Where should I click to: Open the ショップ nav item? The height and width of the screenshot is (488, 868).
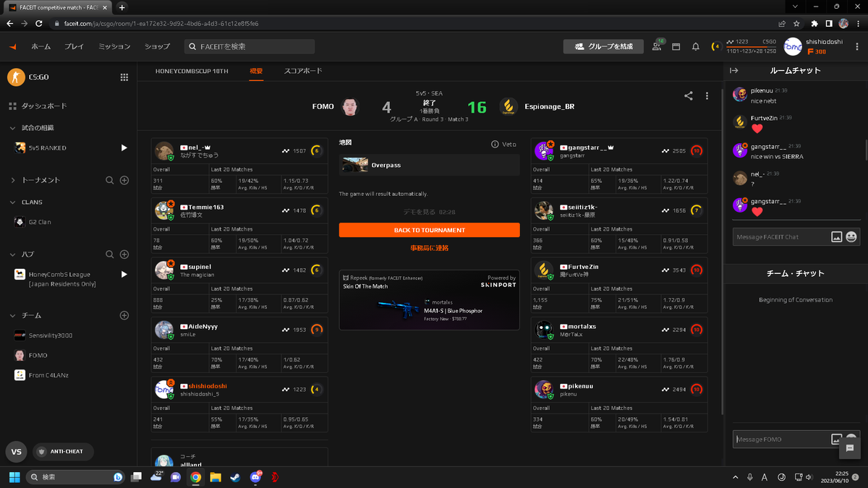157,46
